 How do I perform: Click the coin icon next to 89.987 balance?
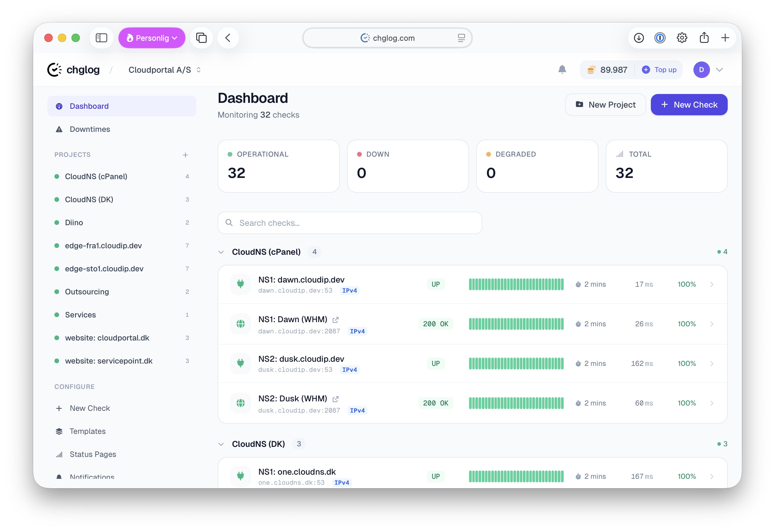pos(591,70)
